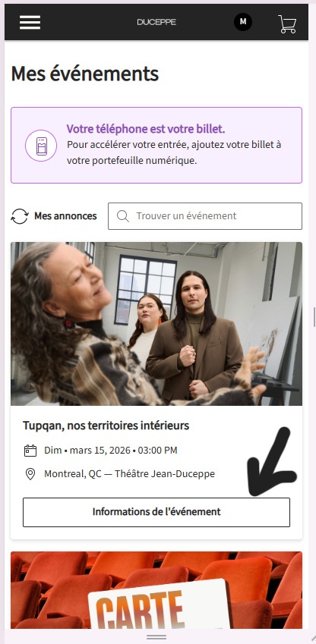The image size is (316, 644).
Task: Click the location pin icon
Action: click(x=30, y=474)
